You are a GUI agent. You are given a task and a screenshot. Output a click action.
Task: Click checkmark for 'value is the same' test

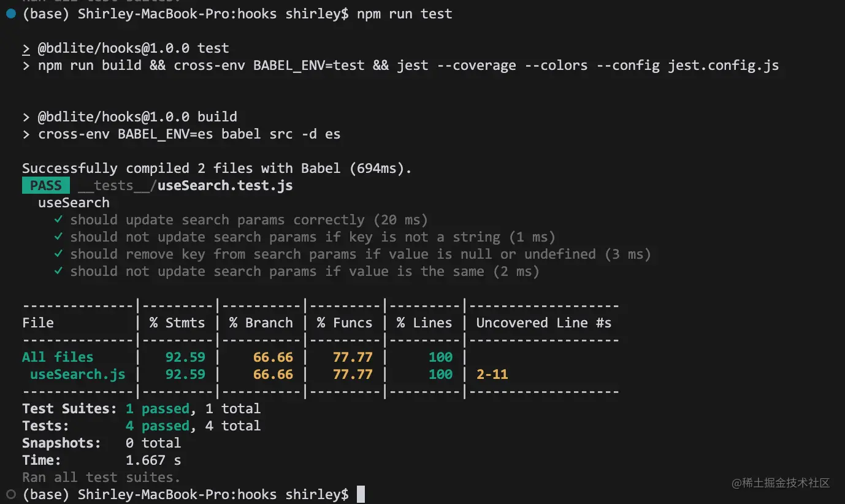[x=58, y=271]
